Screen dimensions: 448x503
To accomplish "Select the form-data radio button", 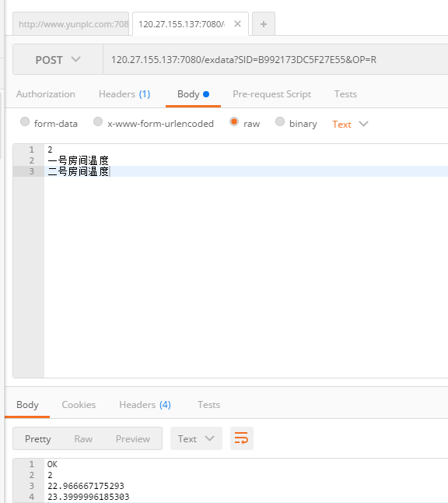I will 25,122.
